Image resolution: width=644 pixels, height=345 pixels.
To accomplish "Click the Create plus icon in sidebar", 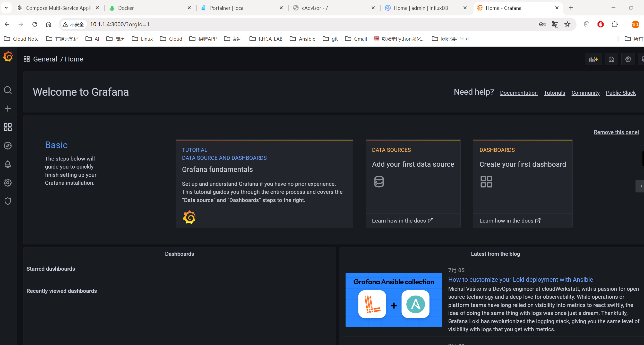I will [8, 109].
